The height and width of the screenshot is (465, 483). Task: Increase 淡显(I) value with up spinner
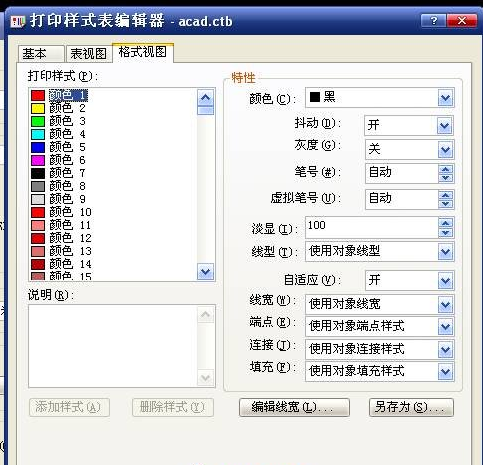pos(446,223)
